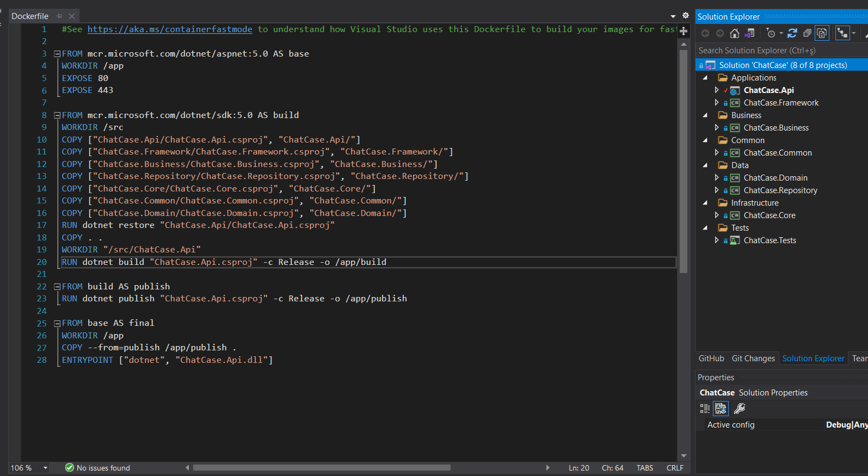The image size is (868, 476).
Task: Expand the ChatCase.Business project
Action: tap(717, 128)
